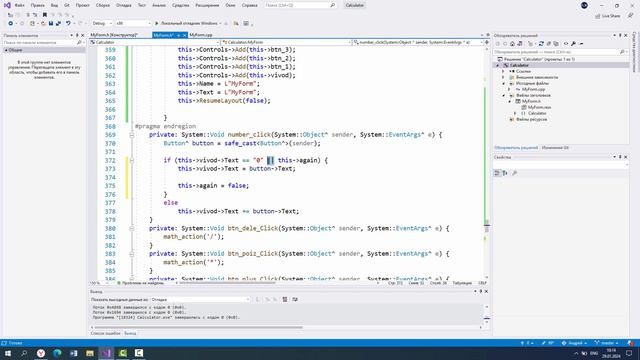
Task: Click the Undo arrow icon
Action: click(x=68, y=23)
